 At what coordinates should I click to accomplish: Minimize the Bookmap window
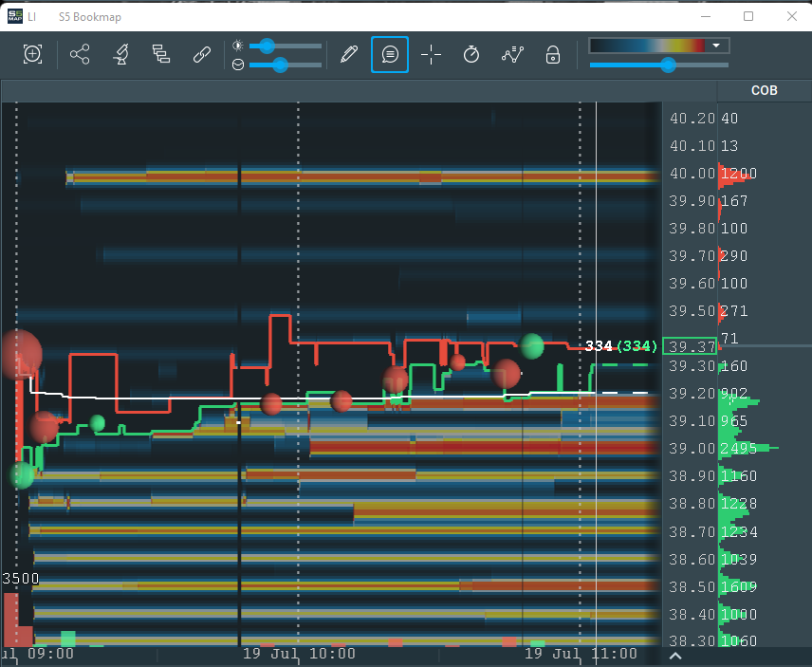click(706, 16)
